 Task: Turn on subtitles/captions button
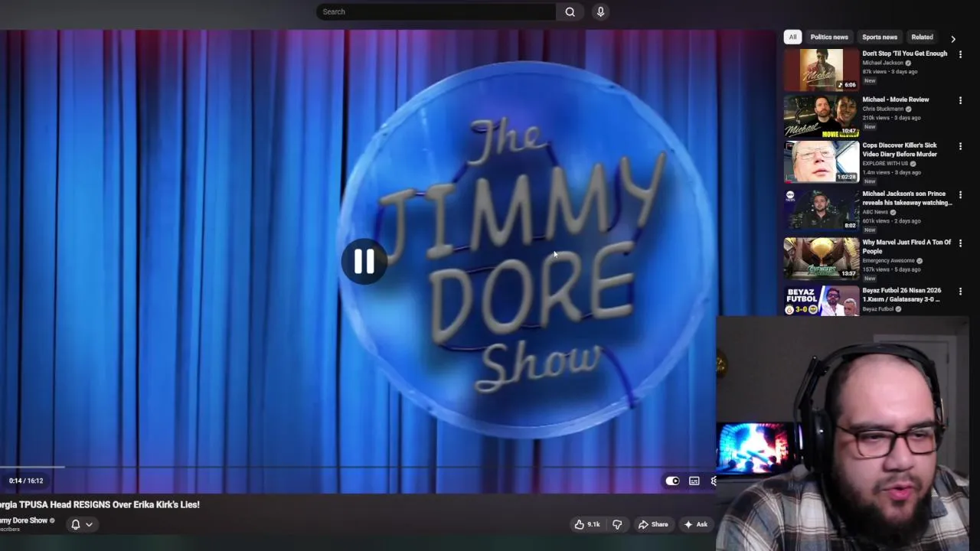coord(694,481)
